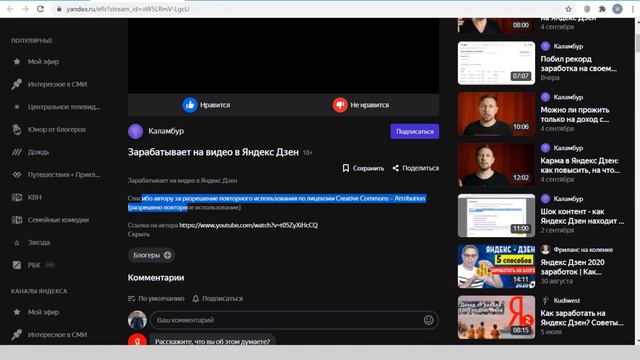This screenshot has width=640, height=360.
Task: Open the 08:15 Kudwest video thumbnail
Action: tap(496, 317)
